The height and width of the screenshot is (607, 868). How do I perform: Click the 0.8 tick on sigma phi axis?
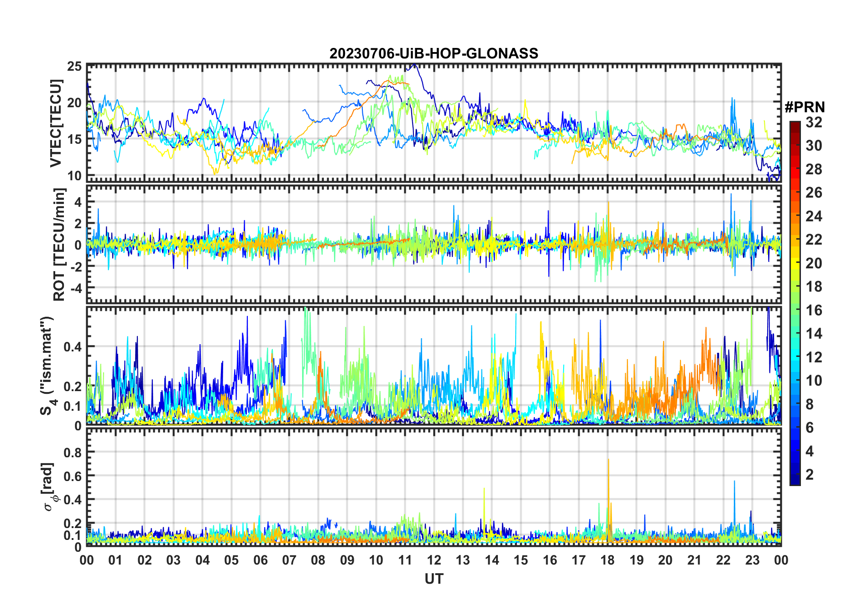tap(73, 453)
